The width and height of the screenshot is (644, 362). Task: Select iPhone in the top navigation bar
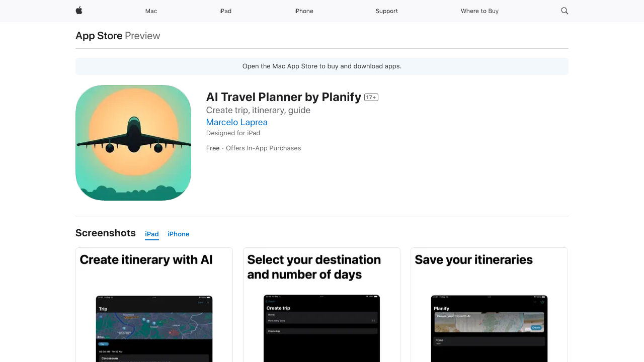(304, 11)
